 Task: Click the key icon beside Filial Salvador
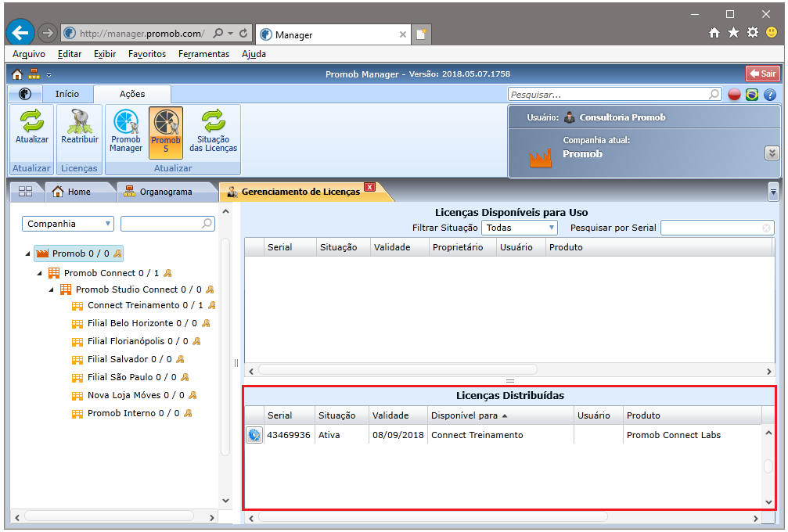181,359
